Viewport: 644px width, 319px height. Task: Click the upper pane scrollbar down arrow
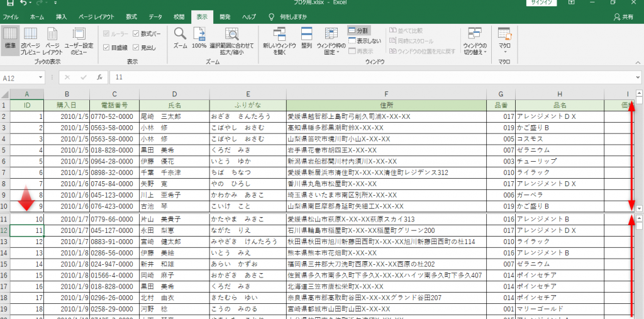(639, 208)
